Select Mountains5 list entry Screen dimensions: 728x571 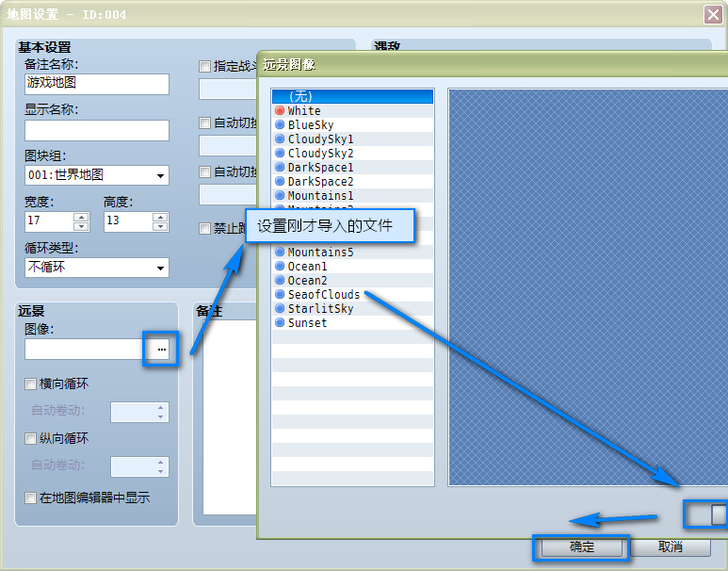click(x=352, y=252)
